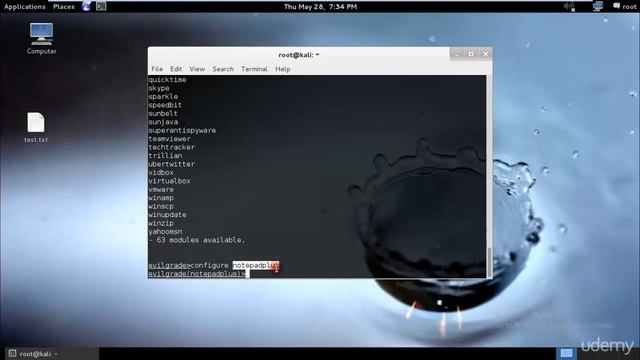The height and width of the screenshot is (360, 640).
Task: Click the muted volume icon in top panel
Action: pyautogui.click(x=569, y=7)
